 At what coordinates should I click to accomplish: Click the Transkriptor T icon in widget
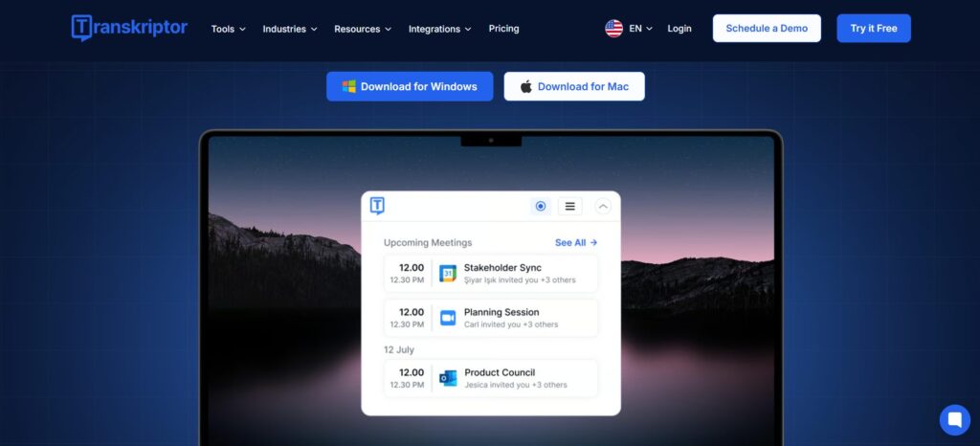pyautogui.click(x=377, y=206)
